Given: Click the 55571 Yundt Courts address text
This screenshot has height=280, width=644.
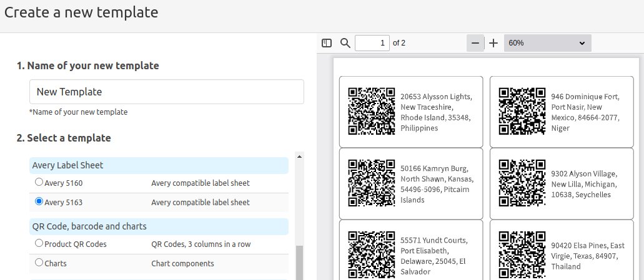Looking at the screenshot, I should 433,256.
